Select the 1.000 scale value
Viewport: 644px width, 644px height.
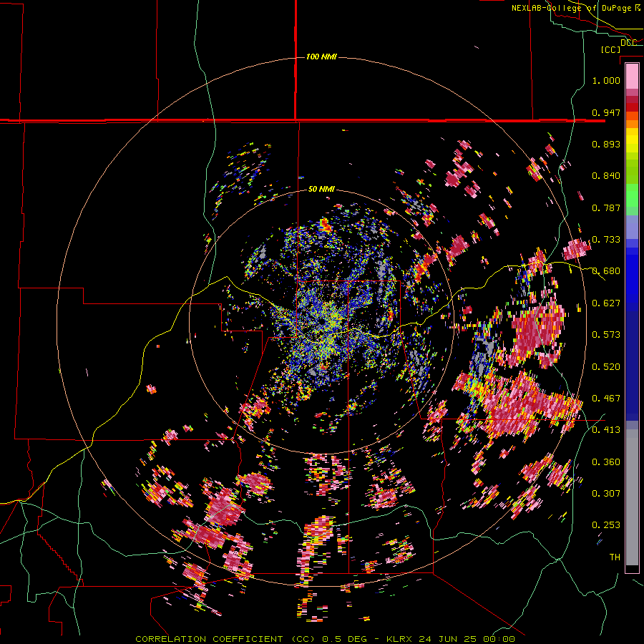[x=606, y=80]
